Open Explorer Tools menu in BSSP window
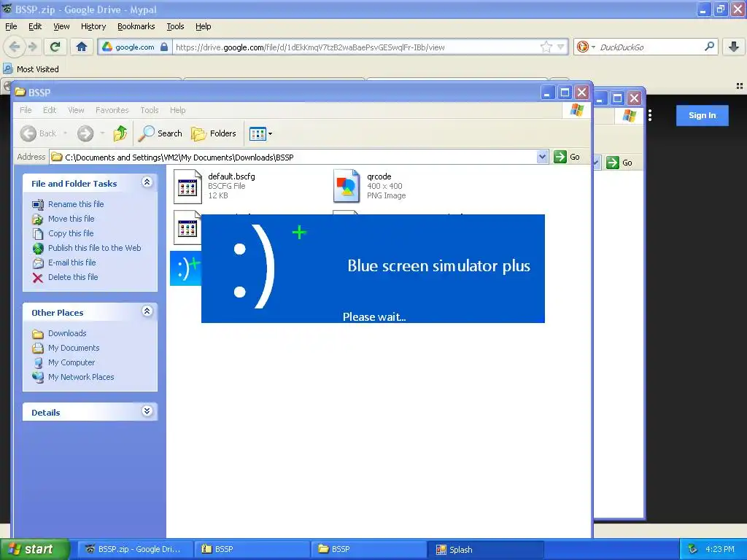 149,110
